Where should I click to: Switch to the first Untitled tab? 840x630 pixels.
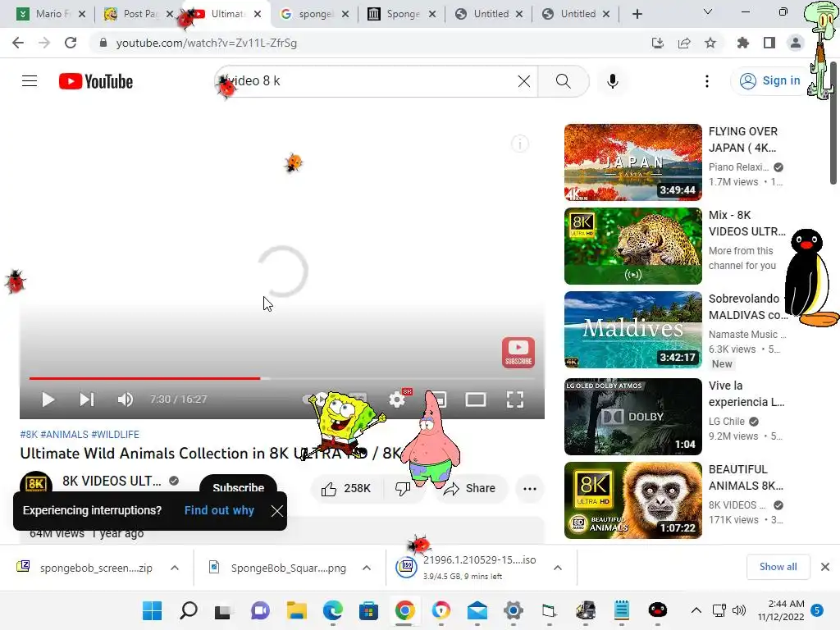pos(489,14)
